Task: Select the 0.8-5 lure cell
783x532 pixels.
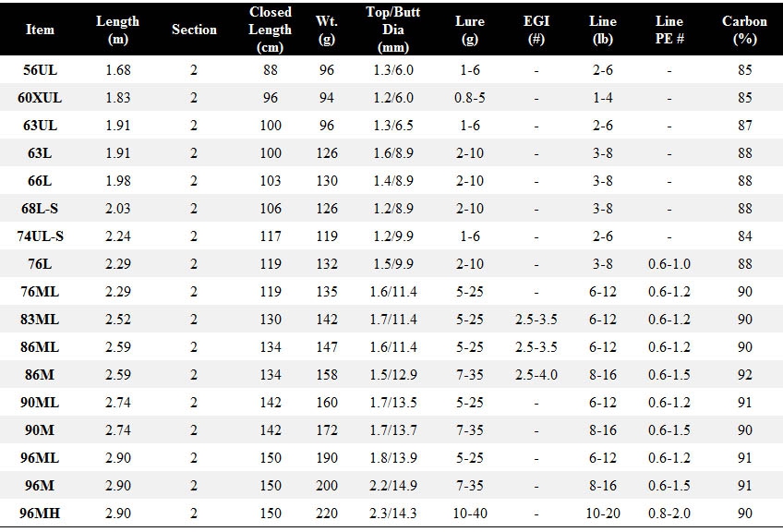Action: click(470, 97)
